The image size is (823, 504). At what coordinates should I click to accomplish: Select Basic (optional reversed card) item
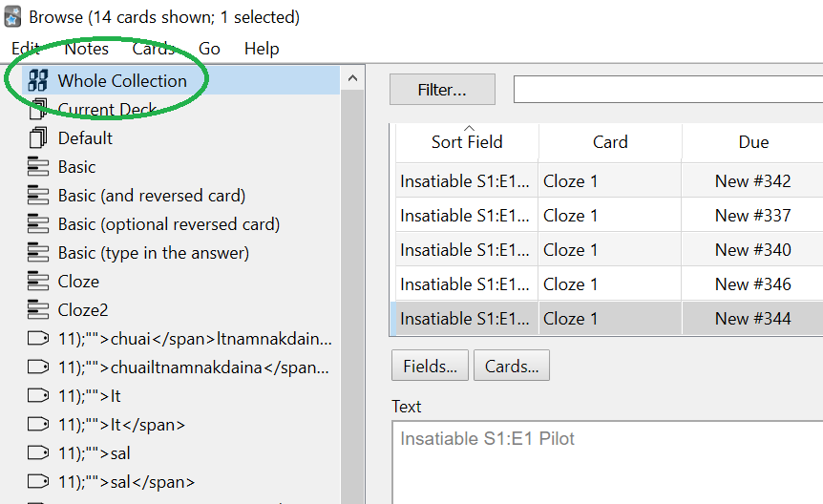tap(168, 224)
